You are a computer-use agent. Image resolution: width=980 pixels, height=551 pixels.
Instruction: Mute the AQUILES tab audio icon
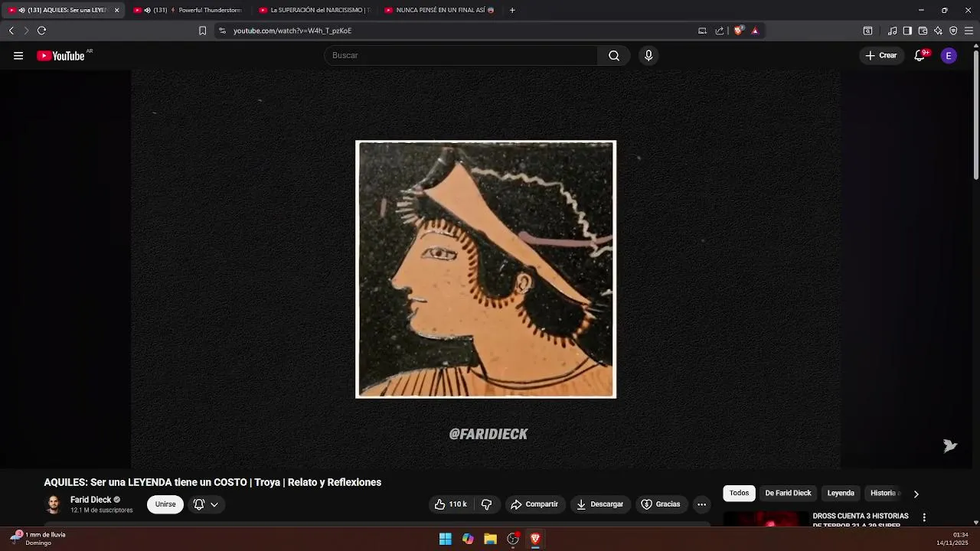tap(21, 10)
